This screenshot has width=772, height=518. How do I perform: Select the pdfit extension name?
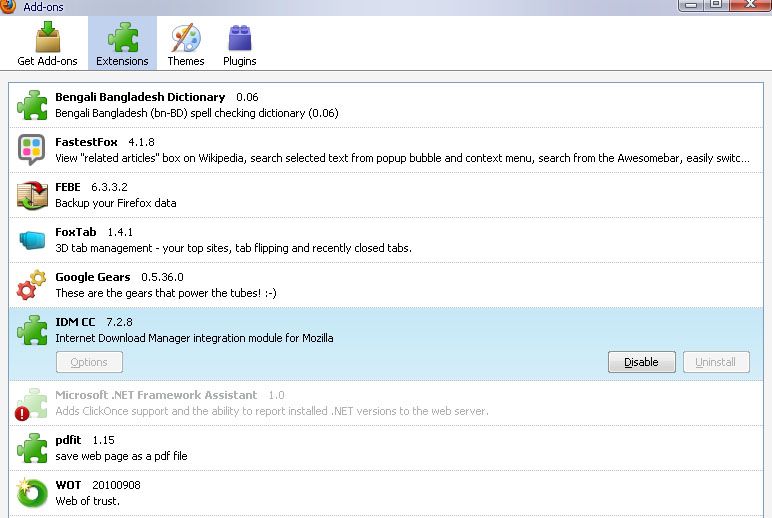pos(68,440)
